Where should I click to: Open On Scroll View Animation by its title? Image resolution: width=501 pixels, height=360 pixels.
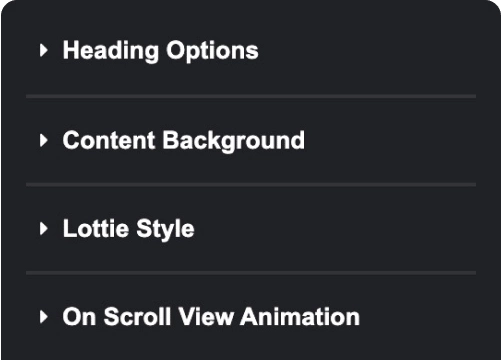click(211, 317)
